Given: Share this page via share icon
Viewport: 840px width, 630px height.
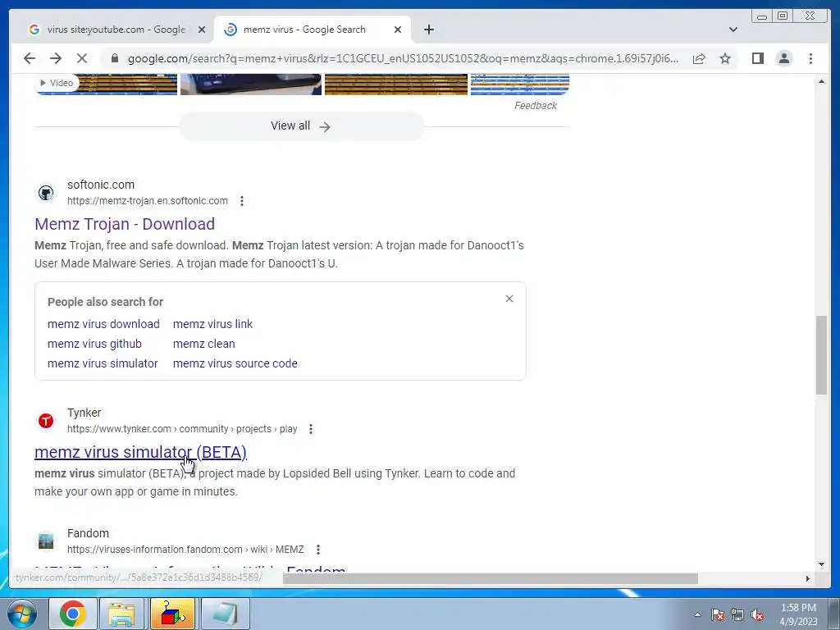Looking at the screenshot, I should 699,58.
